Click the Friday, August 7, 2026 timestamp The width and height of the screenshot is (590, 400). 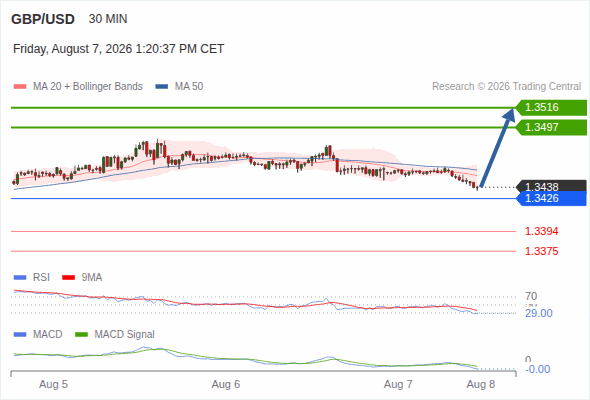coord(119,49)
